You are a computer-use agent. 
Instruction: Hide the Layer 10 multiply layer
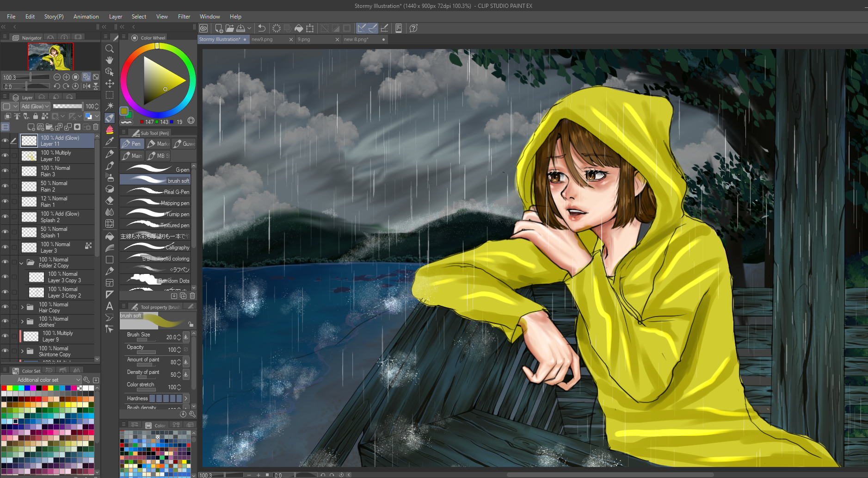[5, 155]
